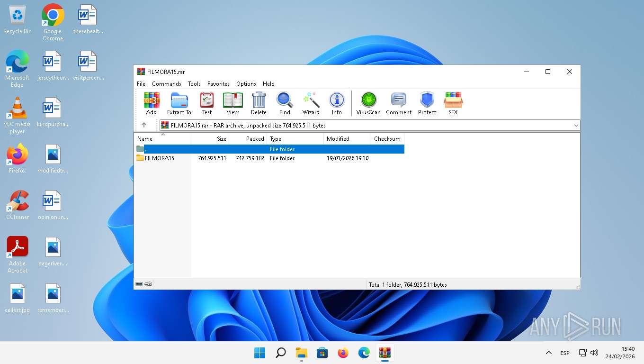Select the rememberi... image file
This screenshot has width=644, height=364.
point(53,298)
